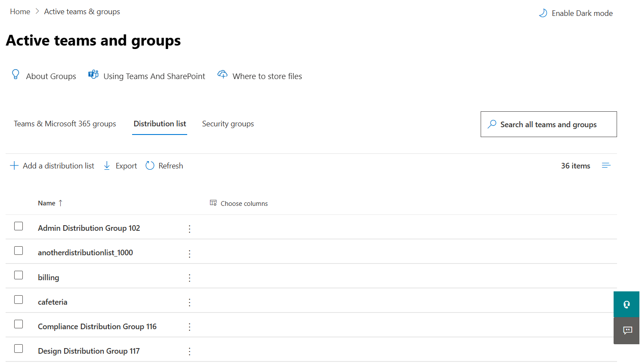Select checkbox for Admin Distribution Group 102
The image size is (642, 364).
tap(19, 226)
